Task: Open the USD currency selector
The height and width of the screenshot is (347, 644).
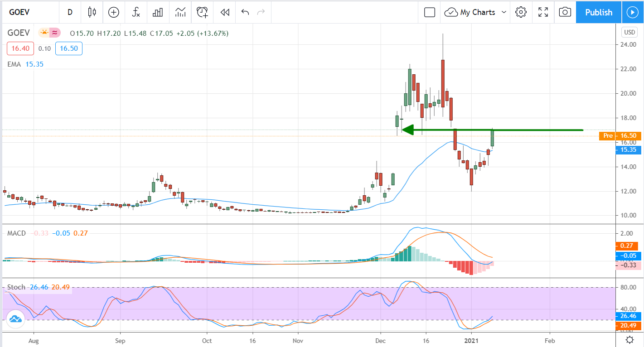Action: [x=629, y=32]
